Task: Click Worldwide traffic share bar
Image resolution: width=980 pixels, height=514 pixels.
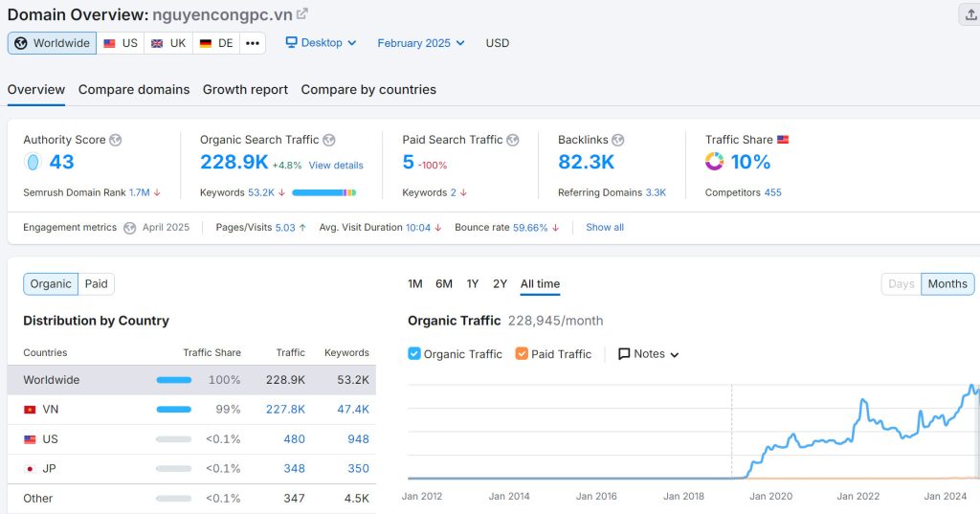Action: [x=174, y=380]
